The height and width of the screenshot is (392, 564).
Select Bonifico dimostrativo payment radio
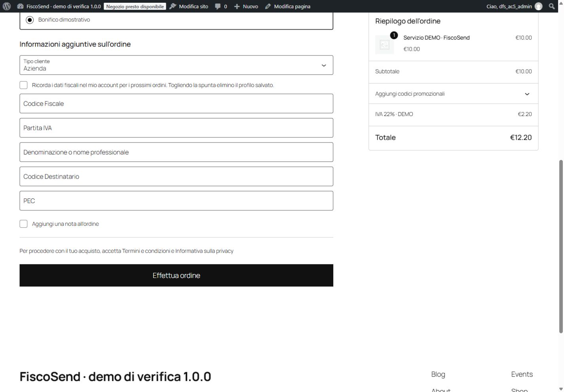point(30,20)
